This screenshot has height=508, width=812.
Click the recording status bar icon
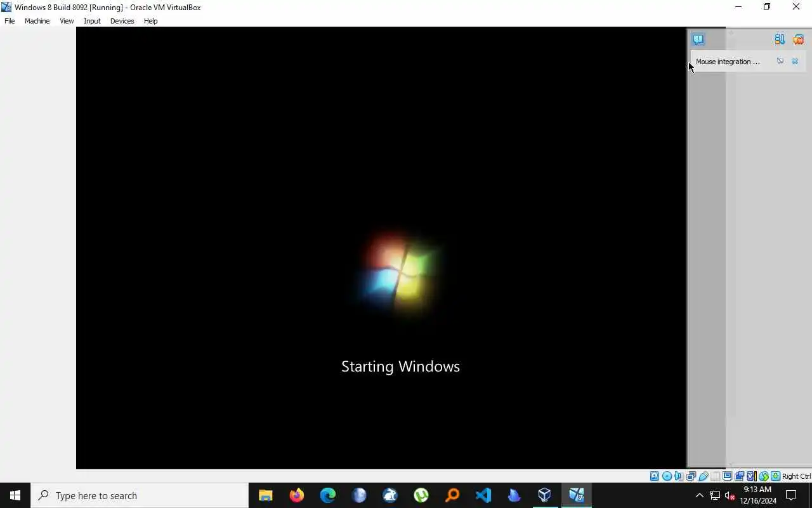tap(739, 476)
